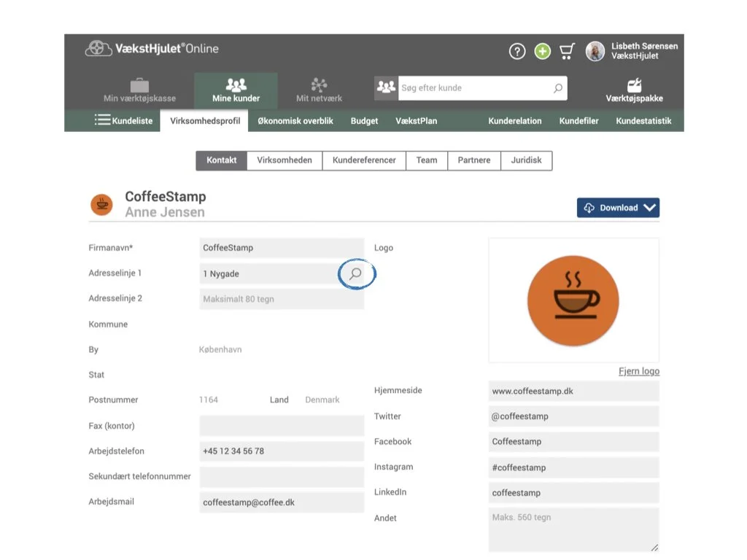Select the Mine kunder section
The image size is (747, 560).
(236, 90)
